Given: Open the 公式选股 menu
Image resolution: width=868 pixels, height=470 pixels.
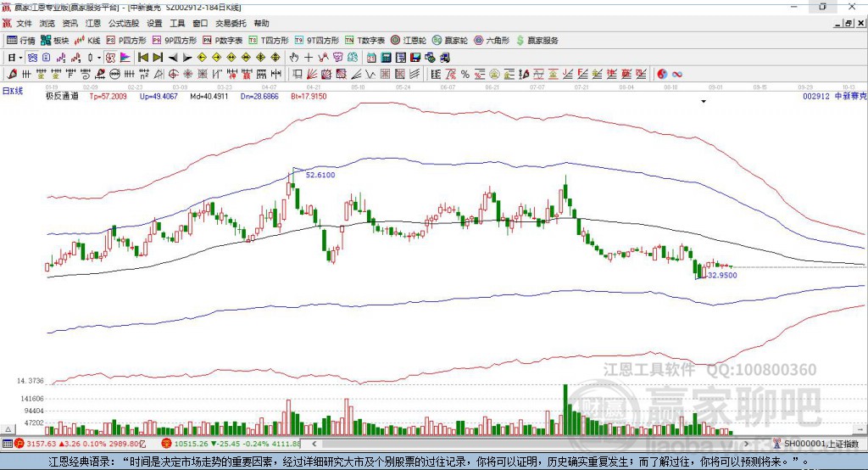Looking at the screenshot, I should click(x=124, y=23).
